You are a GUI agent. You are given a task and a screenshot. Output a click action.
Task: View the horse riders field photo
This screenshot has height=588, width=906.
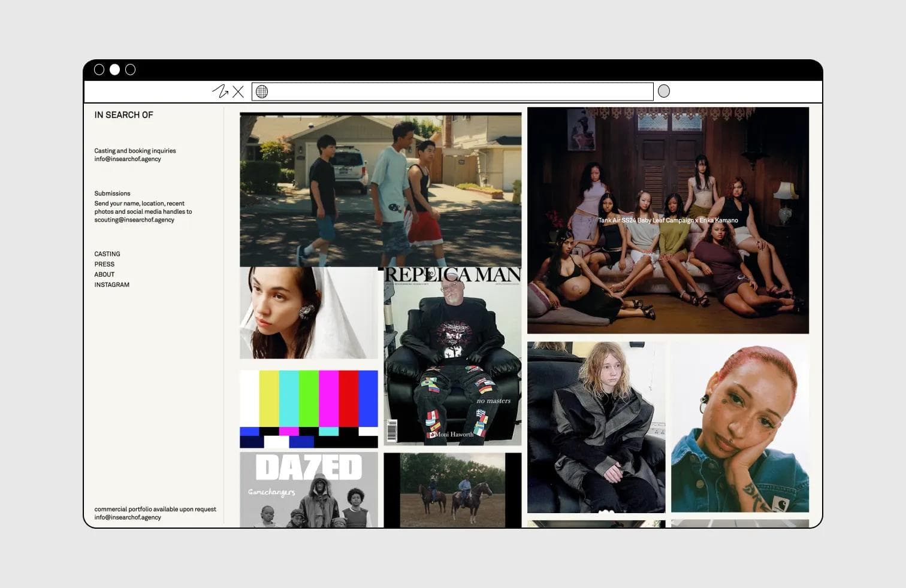pyautogui.click(x=452, y=490)
